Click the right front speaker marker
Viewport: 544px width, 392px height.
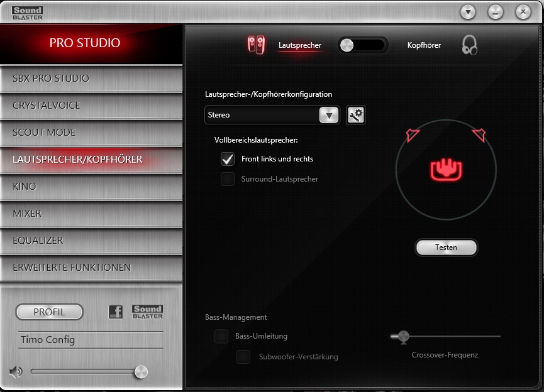coord(479,135)
